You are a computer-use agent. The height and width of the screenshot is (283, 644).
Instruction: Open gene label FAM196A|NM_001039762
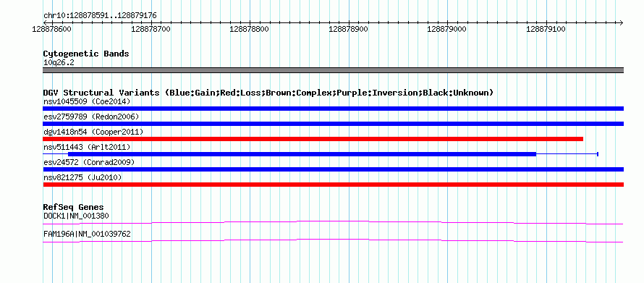click(x=87, y=234)
